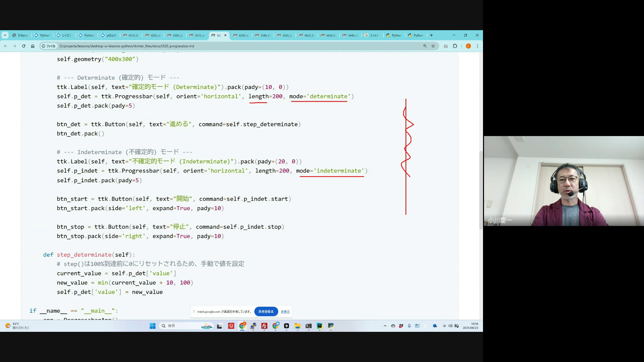
Task: Switch to the 3.13.7 Google tab
Action: coord(372,35)
